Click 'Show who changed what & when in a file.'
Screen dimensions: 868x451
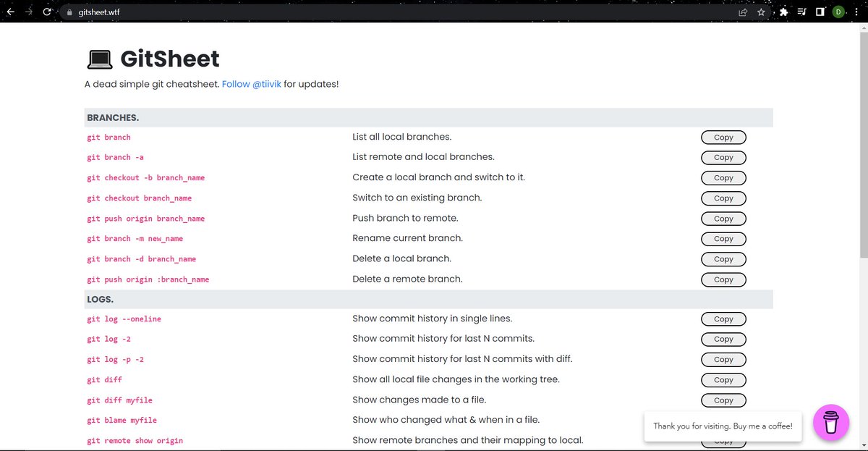pos(446,420)
